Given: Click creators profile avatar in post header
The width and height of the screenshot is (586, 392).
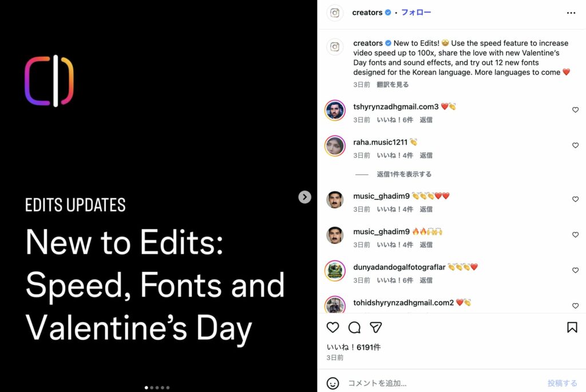Looking at the screenshot, I should (x=335, y=13).
